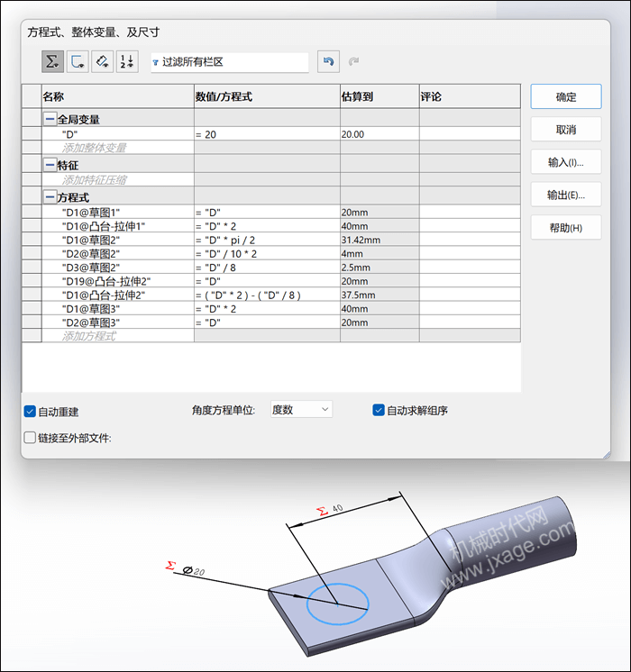The image size is (631, 672).
Task: Undo the last change in the dialog
Action: coord(329,62)
